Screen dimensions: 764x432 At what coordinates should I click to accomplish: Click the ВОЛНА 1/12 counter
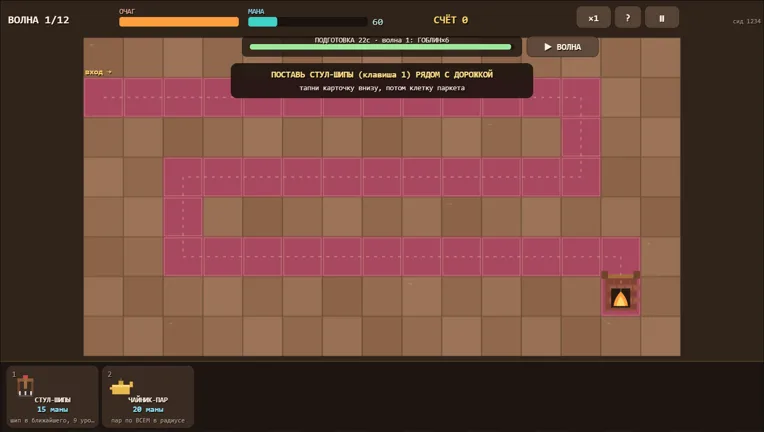pyautogui.click(x=38, y=20)
